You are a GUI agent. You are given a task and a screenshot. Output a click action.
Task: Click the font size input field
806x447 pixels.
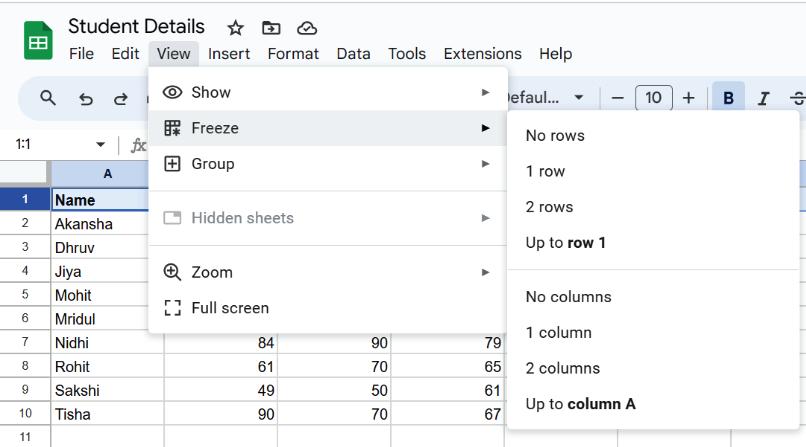pyautogui.click(x=653, y=98)
